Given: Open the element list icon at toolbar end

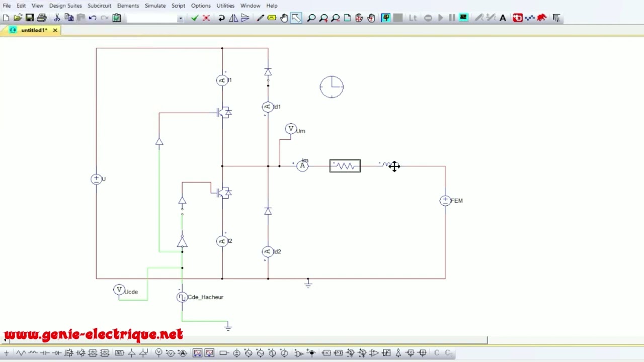Looking at the screenshot, I should pyautogui.click(x=556, y=18).
